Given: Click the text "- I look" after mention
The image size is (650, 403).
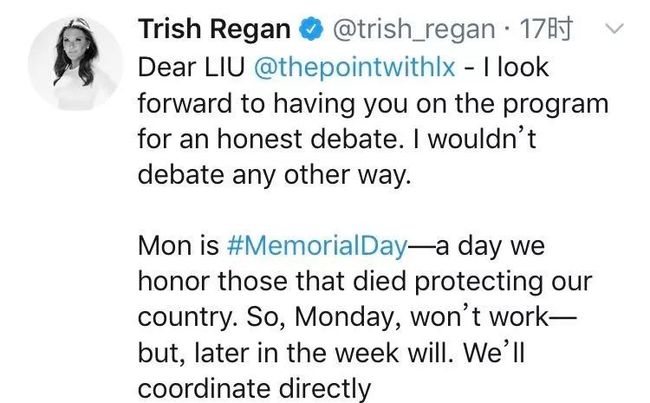Looking at the screenshot, I should point(506,67).
